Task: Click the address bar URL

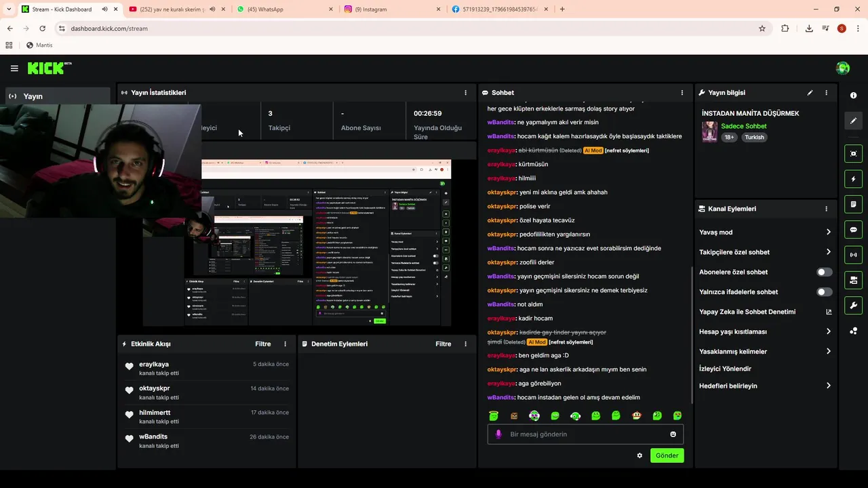Action: (109, 28)
